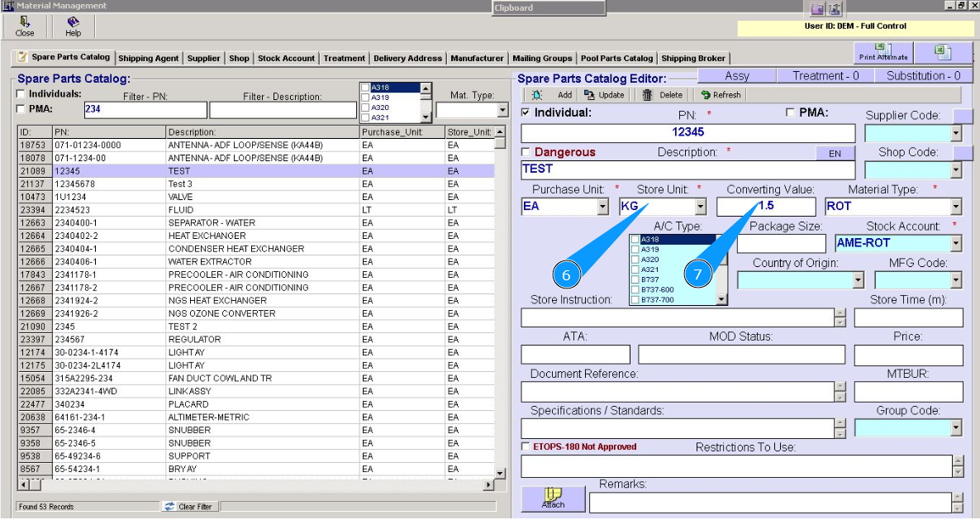Open the Stock Account dropdown

tap(956, 243)
